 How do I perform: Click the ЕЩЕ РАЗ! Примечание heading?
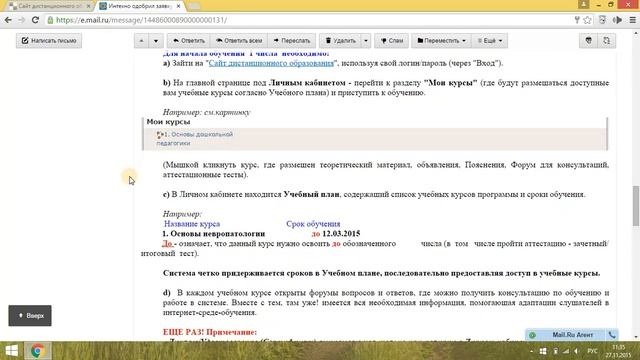(210, 332)
